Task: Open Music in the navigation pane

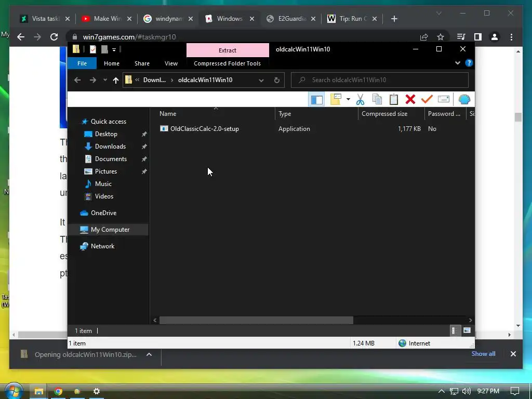Action: point(103,184)
